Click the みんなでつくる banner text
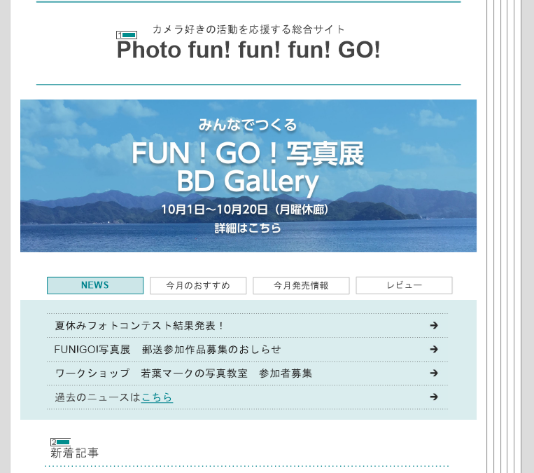 (248, 125)
